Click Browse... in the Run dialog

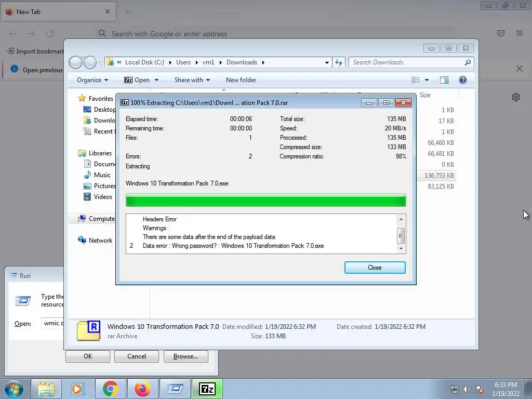click(x=185, y=356)
